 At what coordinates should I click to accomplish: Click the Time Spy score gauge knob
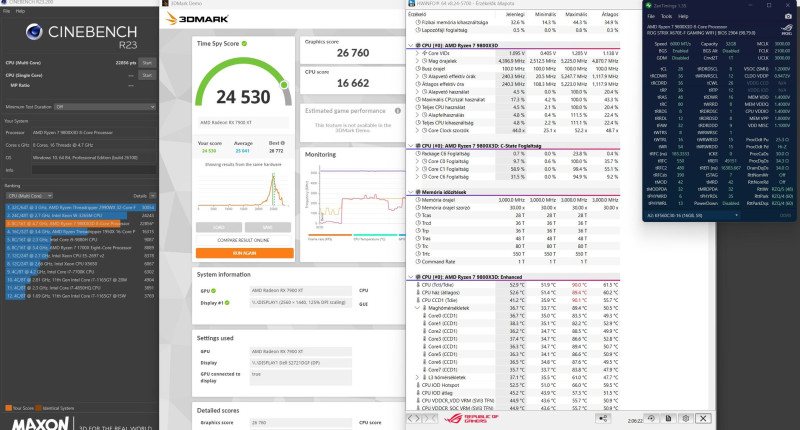[x=284, y=85]
